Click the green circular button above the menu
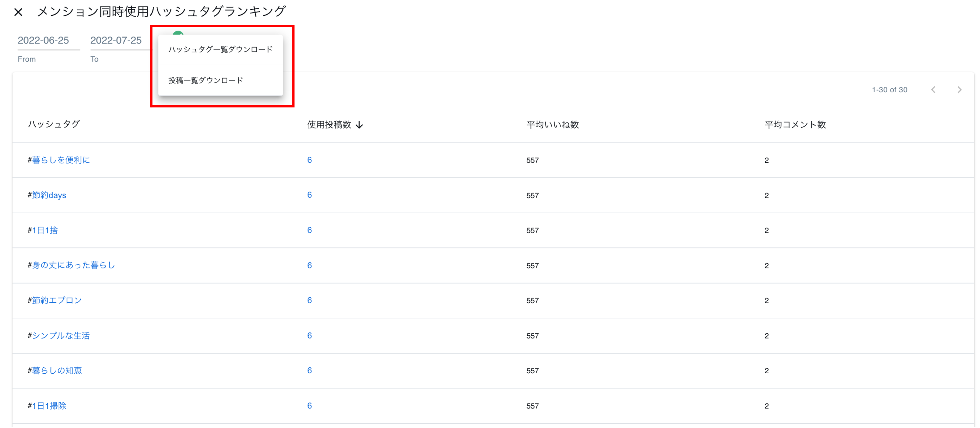Viewport: 980px width, 428px height. coord(178,33)
